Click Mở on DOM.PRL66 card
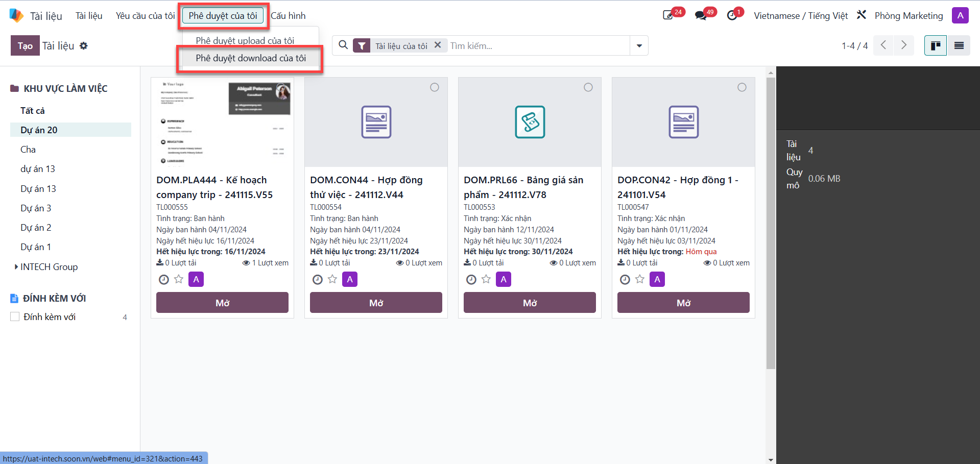980x464 pixels. [x=530, y=303]
